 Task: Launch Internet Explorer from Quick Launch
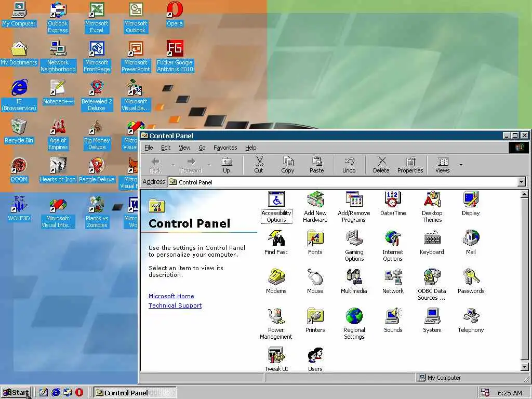tap(56, 393)
